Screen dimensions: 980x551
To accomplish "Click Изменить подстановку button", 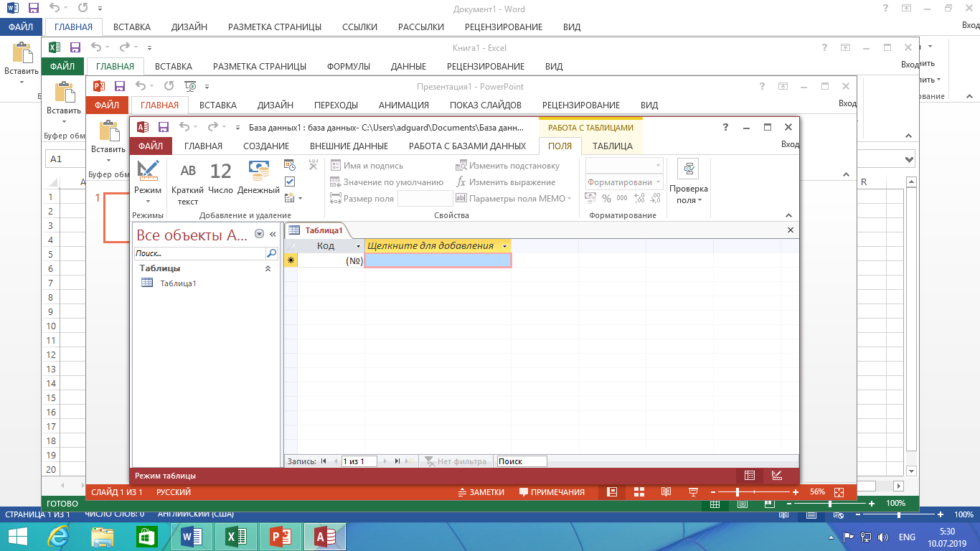I will coord(507,166).
